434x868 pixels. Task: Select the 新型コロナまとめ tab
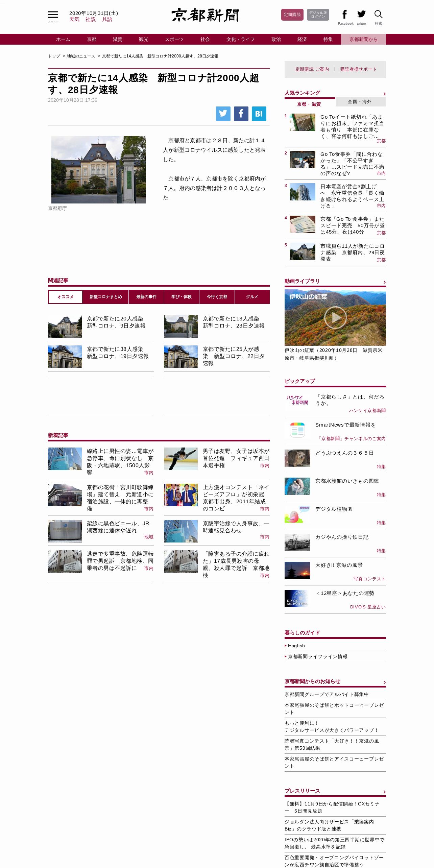tap(106, 297)
